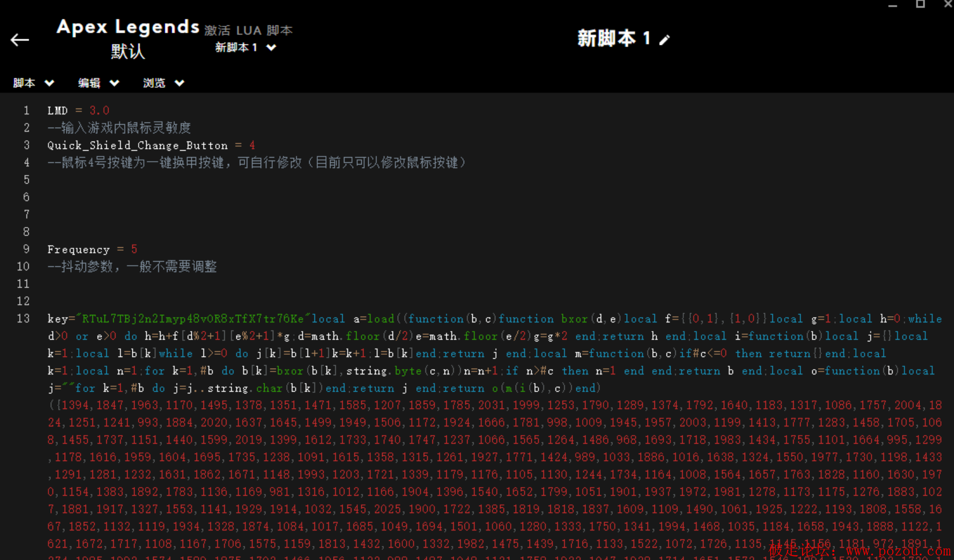Click the 激活 LUA 脚本 label
Viewport: 954px width, 560px height.
(249, 30)
